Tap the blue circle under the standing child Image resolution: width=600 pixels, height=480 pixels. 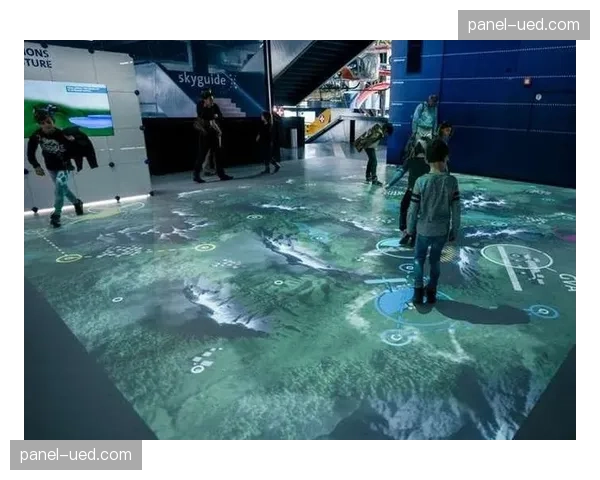(402, 301)
